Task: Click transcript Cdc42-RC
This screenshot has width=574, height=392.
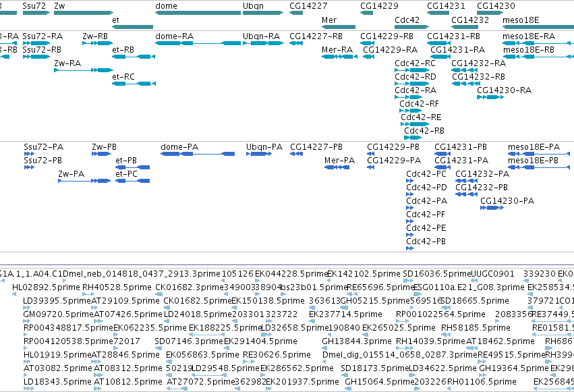Action: tap(412, 70)
